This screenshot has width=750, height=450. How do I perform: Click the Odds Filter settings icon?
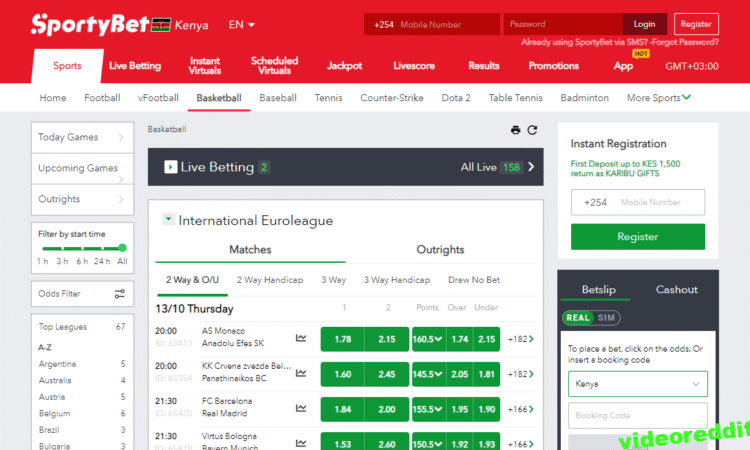pos(120,294)
